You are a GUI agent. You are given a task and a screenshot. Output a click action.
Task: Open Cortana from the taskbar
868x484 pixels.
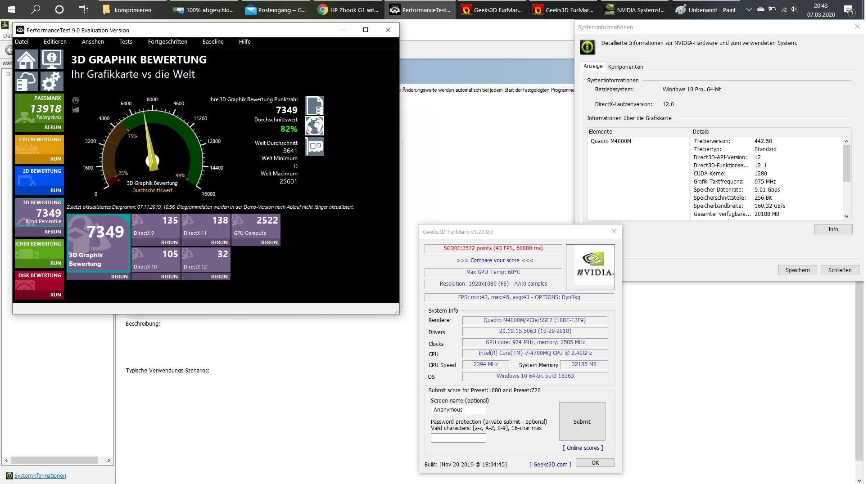click(x=59, y=9)
